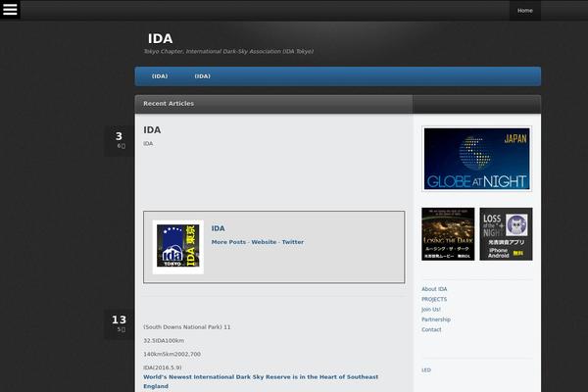
Task: Click the Globe at Night Japan banner
Action: click(x=476, y=159)
